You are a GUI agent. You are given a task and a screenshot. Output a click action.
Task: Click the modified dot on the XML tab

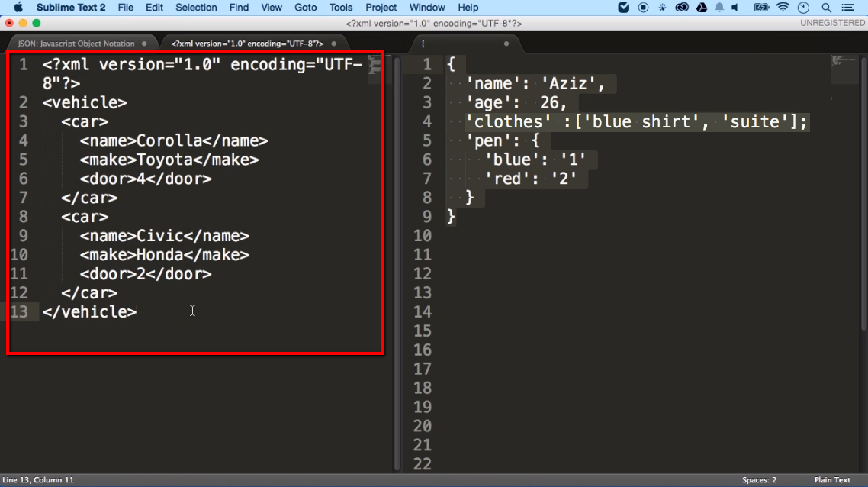(333, 44)
